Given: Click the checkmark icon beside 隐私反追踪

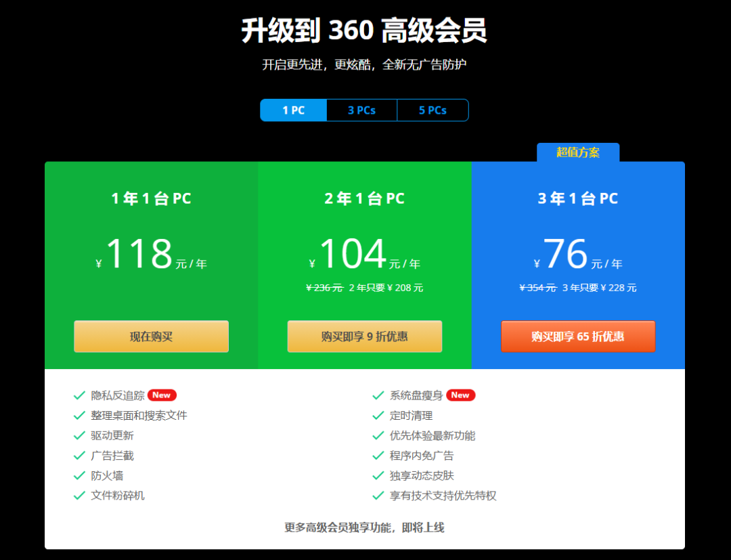Looking at the screenshot, I should 79,395.
